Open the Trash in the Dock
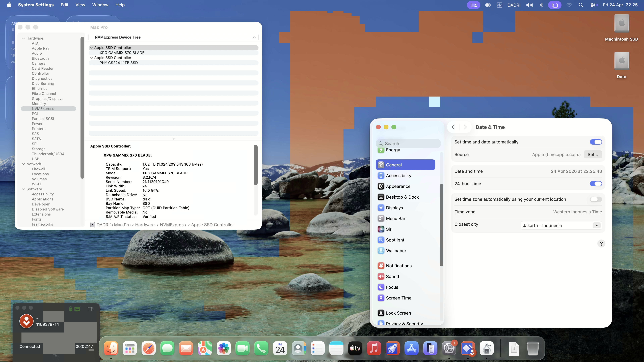The width and height of the screenshot is (644, 362). [x=533, y=348]
